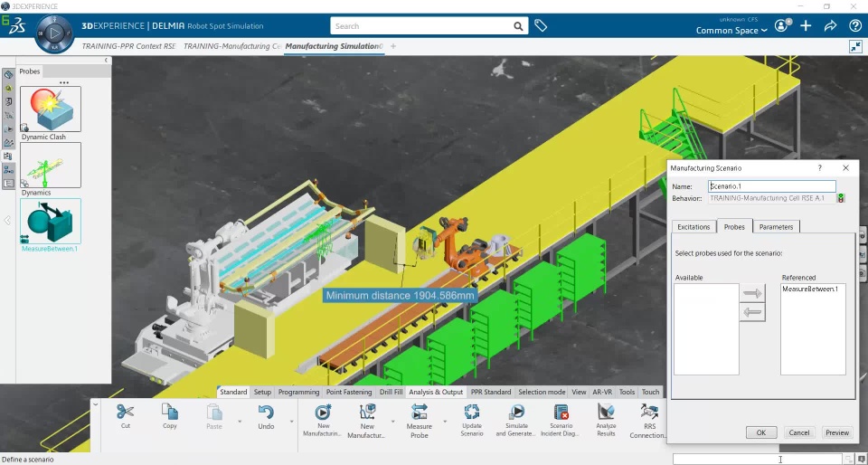Viewport: 868px width, 465px height.
Task: Collapse the Probes panel with top chevron
Action: click(107, 60)
